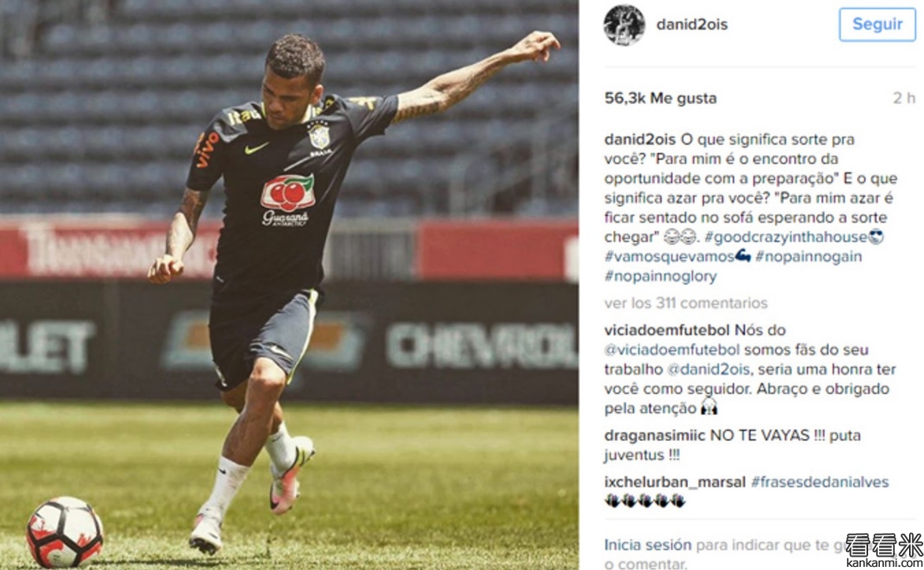924x570 pixels.
Task: Open the #frasesdedanialves hashtag
Action: [819, 482]
